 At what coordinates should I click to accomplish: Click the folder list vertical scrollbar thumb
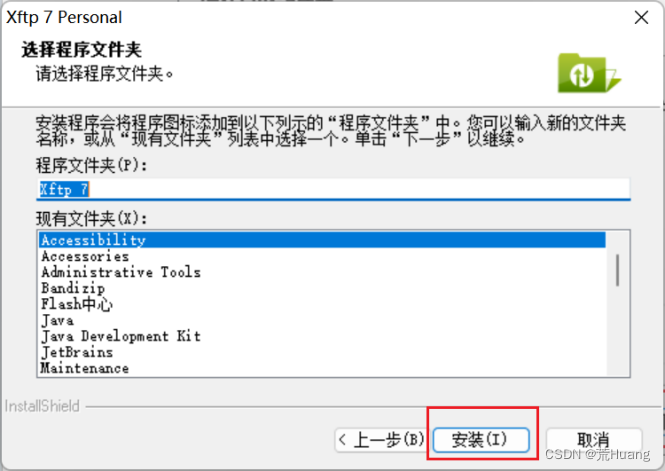pyautogui.click(x=618, y=270)
